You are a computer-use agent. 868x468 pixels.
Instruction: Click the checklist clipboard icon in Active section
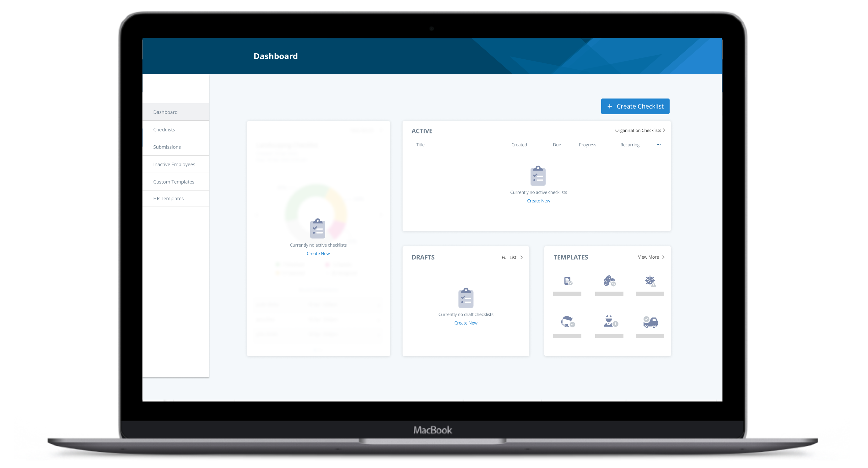[x=538, y=175]
